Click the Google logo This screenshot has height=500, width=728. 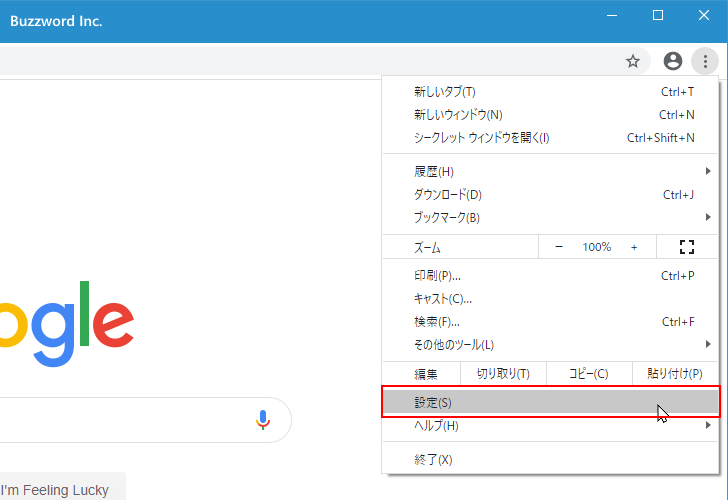coord(67,324)
